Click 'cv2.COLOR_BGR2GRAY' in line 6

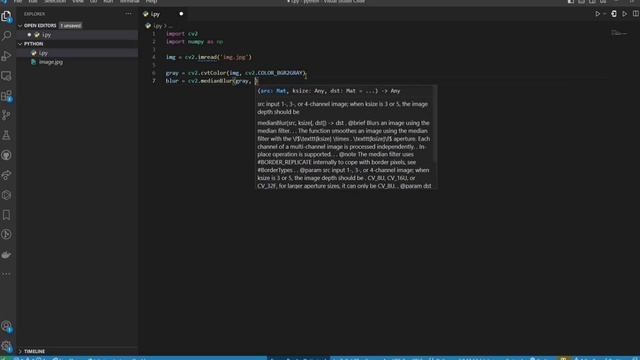pyautogui.click(x=275, y=73)
